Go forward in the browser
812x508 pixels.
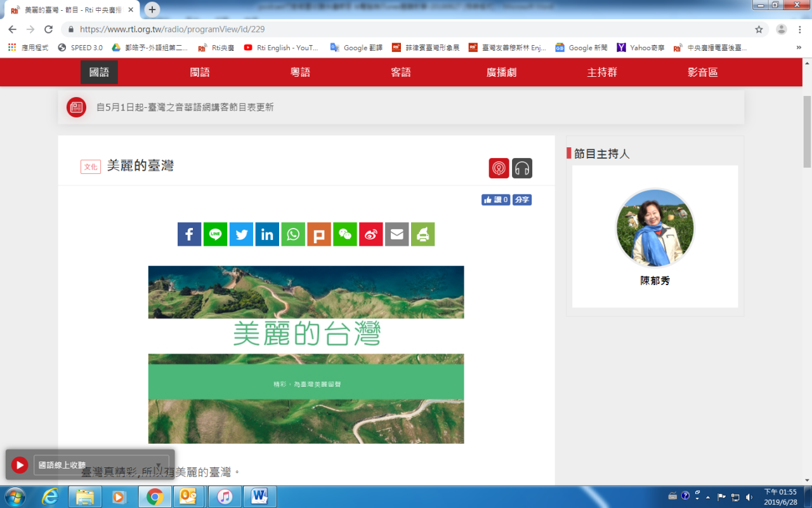[x=30, y=29]
